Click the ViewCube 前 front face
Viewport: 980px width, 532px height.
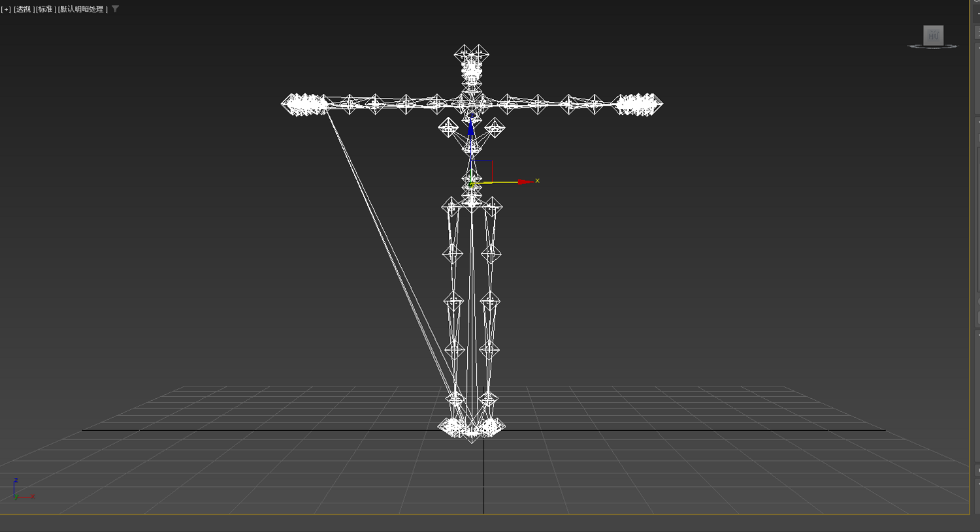[x=933, y=35]
